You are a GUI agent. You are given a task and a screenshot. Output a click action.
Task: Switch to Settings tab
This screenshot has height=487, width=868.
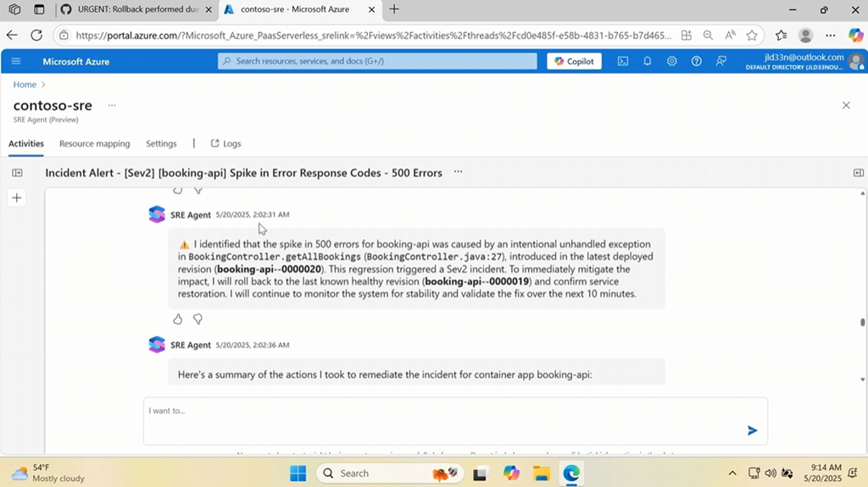point(161,143)
